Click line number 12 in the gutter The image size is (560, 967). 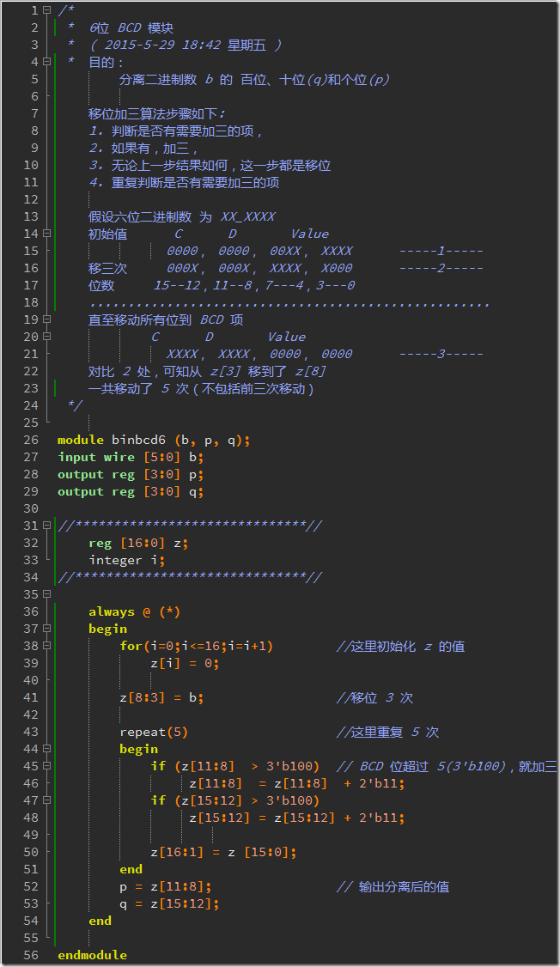(31, 199)
